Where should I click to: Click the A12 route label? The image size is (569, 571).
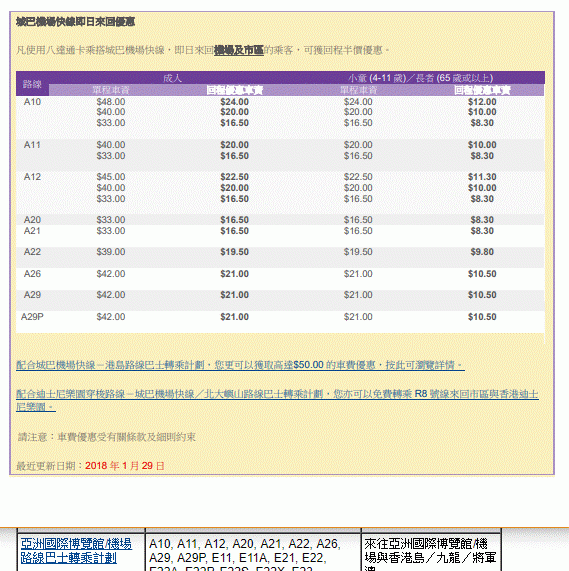(32, 177)
